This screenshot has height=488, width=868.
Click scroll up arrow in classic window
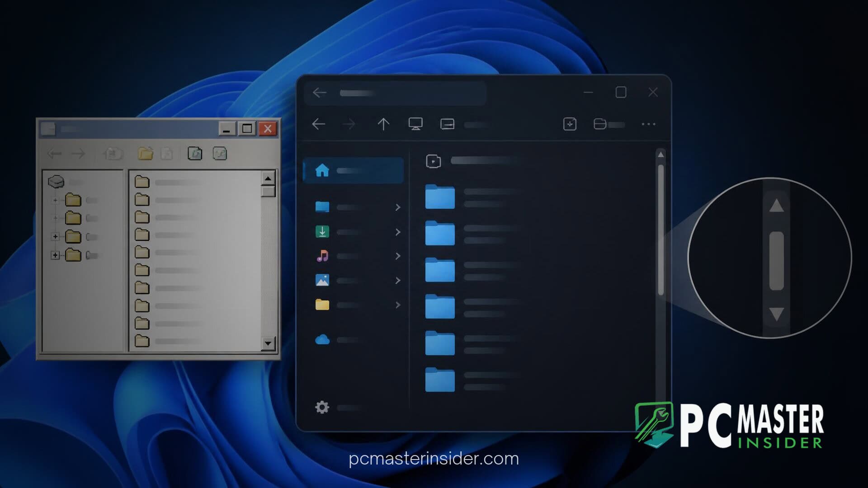268,178
